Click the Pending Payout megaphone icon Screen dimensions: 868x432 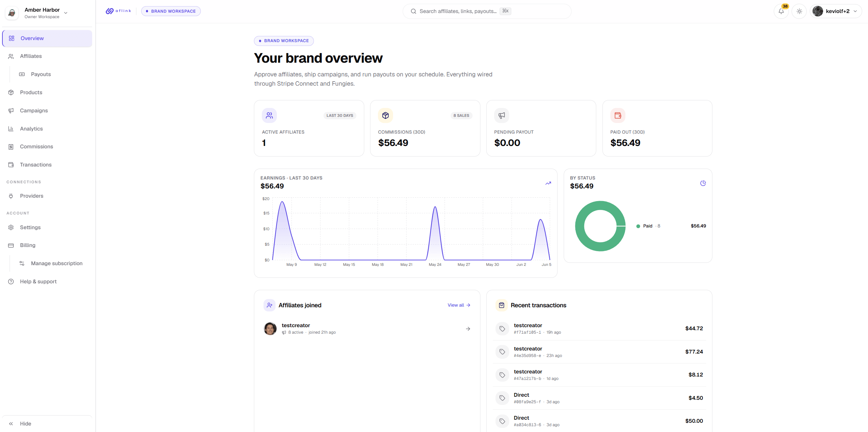tap(502, 115)
